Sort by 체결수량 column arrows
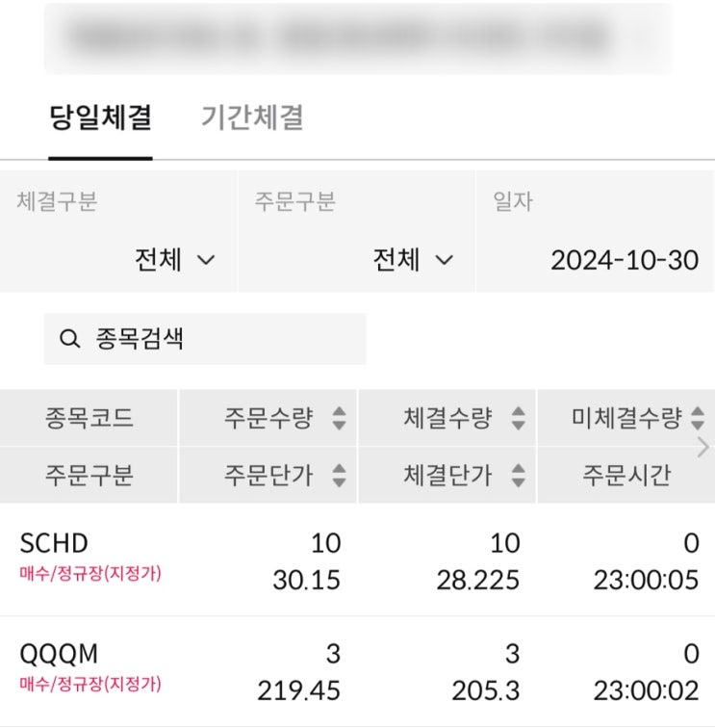 [518, 418]
